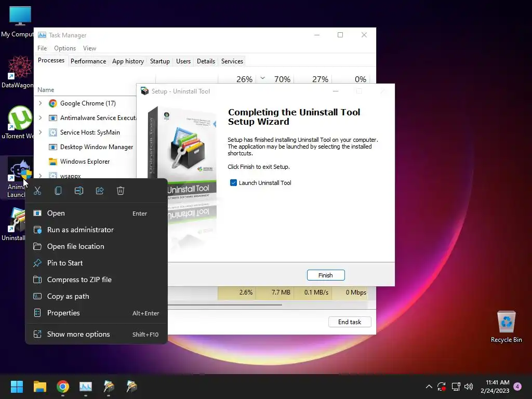Expand the Service Host: SysMain row
The width and height of the screenshot is (532, 399).
[41, 132]
